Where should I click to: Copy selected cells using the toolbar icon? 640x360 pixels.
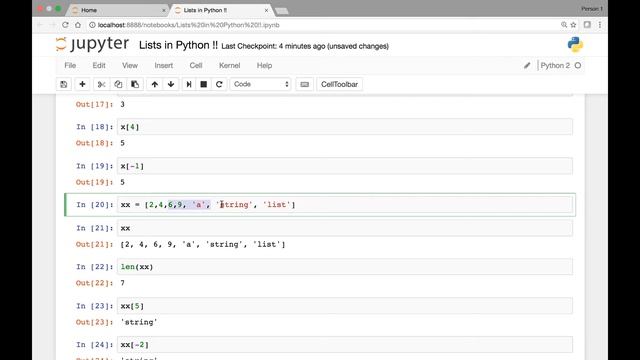pos(118,84)
